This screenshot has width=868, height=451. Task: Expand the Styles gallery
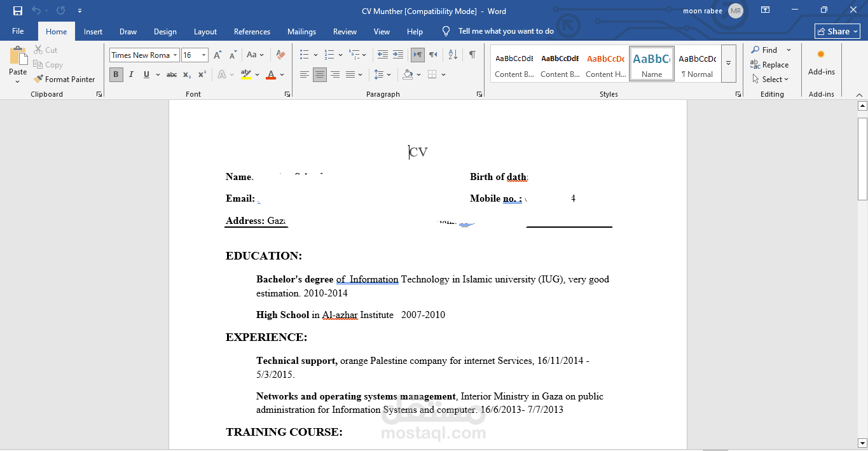[729, 64]
